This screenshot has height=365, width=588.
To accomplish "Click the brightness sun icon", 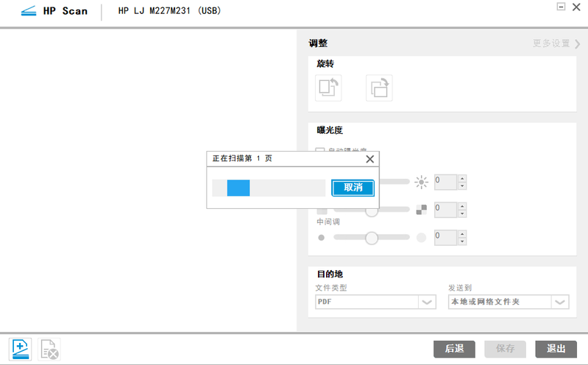I will 421,182.
